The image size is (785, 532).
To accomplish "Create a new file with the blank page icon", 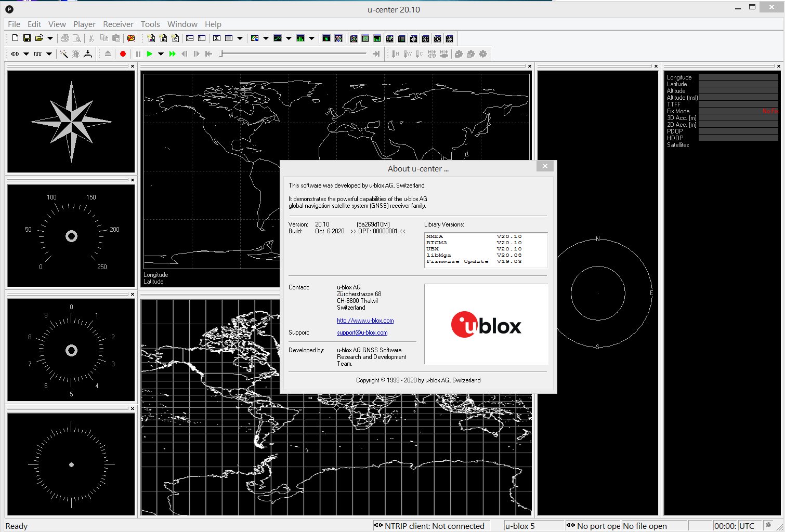I will (x=15, y=38).
